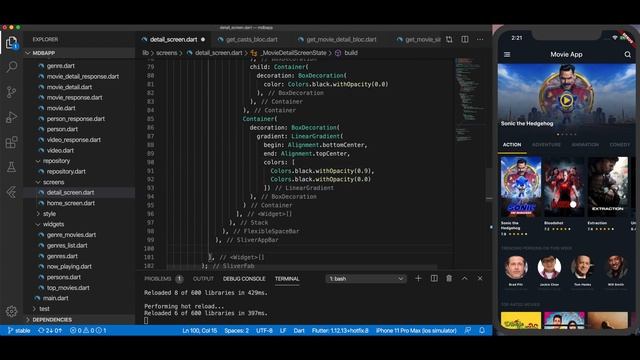Screen dimensions: 640x360
Task: Tap the search icon in Movie App
Action: tap(627, 54)
